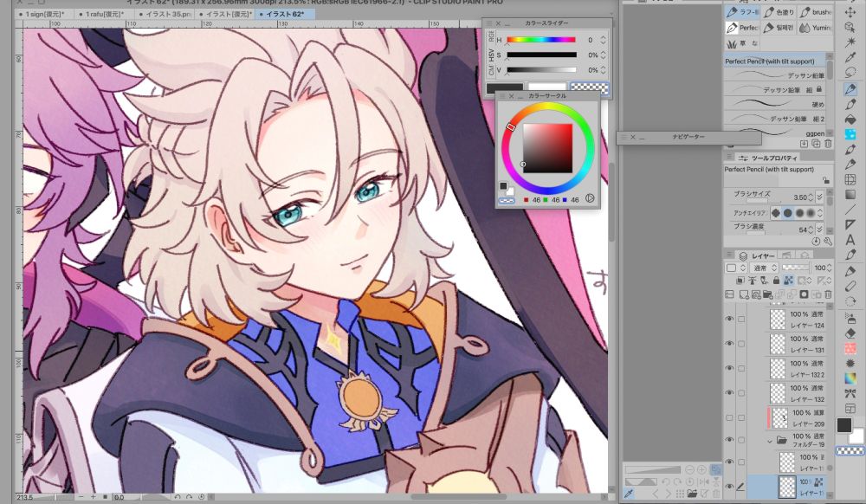Viewport: 866px width, 504px height.
Task: Pick a color in the color circle square
Action: click(x=547, y=148)
